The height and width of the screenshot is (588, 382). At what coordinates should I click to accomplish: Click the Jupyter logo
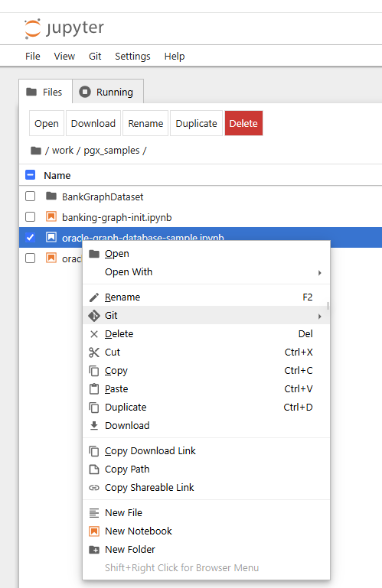64,28
